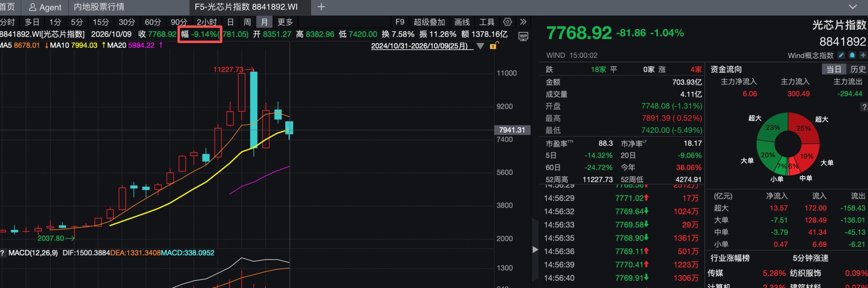Select the 60分 period
868x288 pixels.
coord(153,22)
